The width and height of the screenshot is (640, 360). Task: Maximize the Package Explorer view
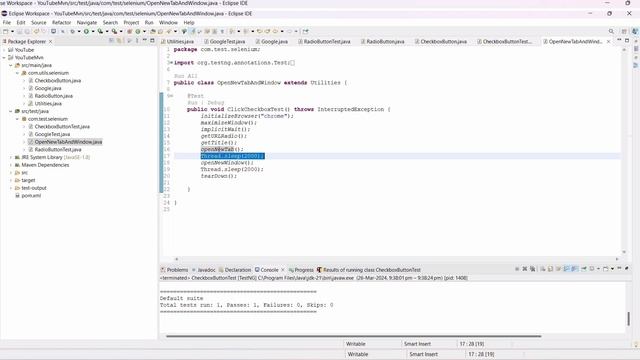click(152, 40)
